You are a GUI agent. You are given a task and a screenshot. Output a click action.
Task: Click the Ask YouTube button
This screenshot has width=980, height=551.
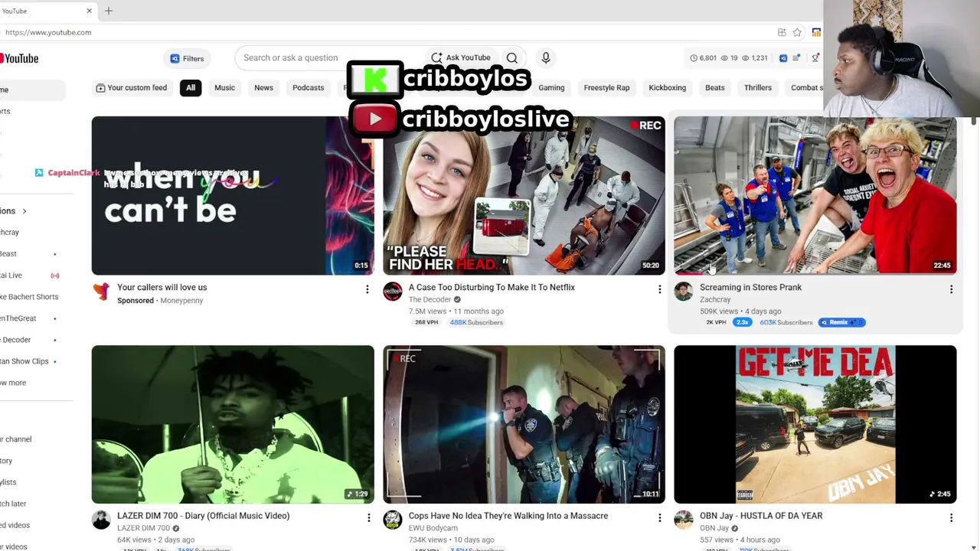click(461, 58)
